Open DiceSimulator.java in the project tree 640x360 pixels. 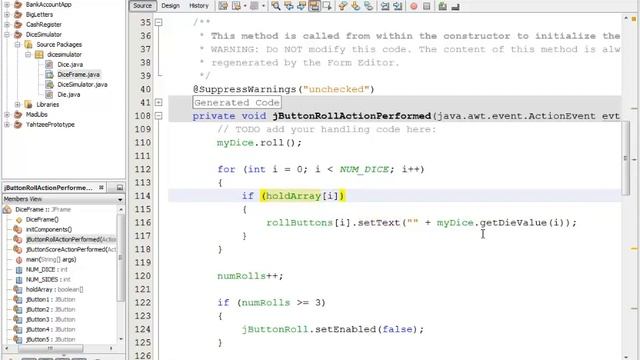[82, 84]
